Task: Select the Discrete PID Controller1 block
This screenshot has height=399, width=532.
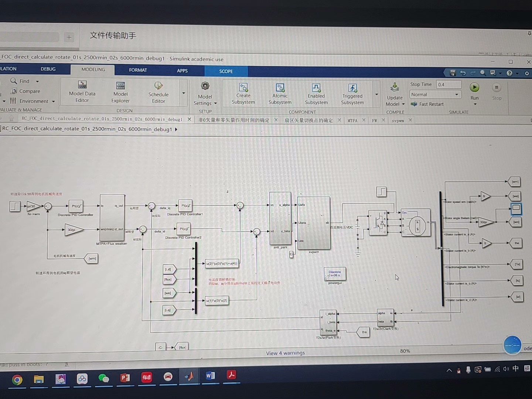Action: pos(185,205)
